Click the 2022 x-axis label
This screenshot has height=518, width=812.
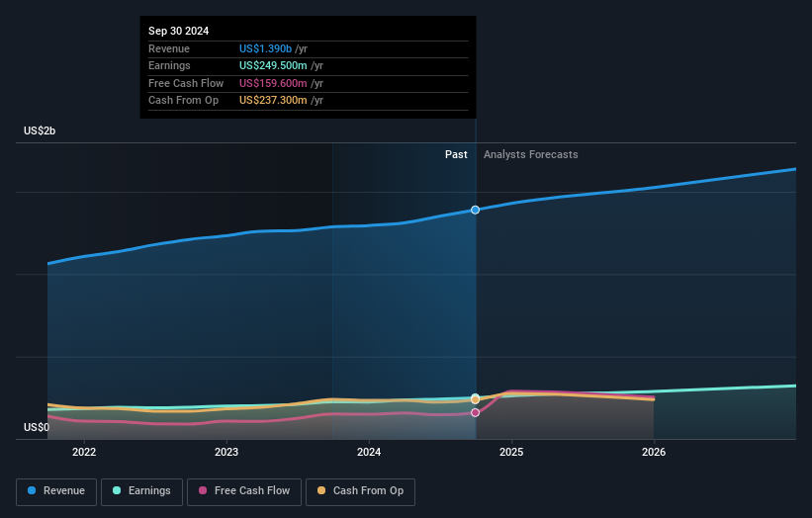[x=84, y=452]
